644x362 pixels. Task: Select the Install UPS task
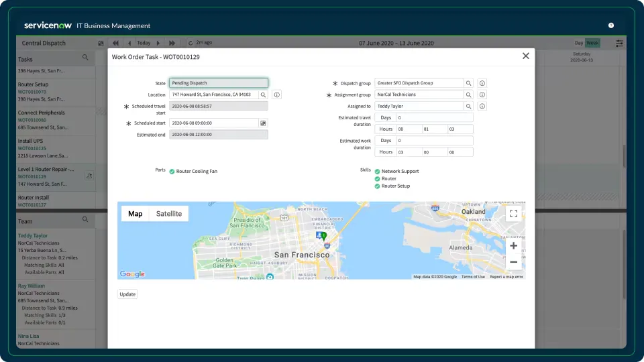[x=56, y=148]
